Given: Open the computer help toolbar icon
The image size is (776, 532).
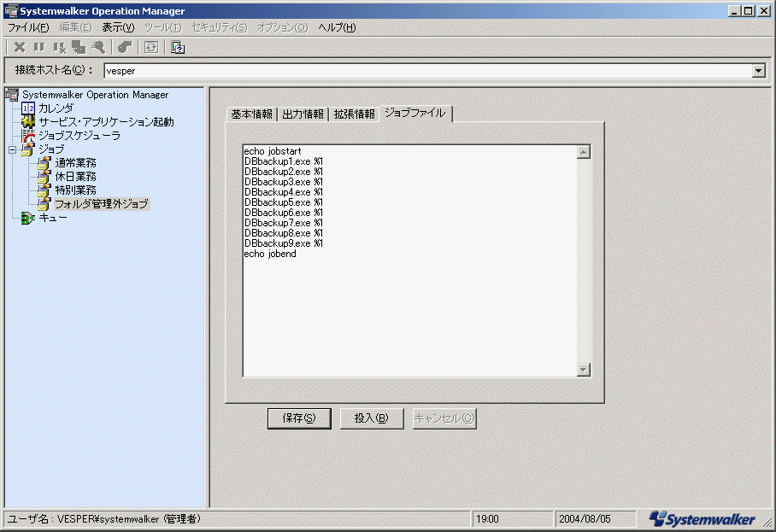Looking at the screenshot, I should click(x=177, y=47).
